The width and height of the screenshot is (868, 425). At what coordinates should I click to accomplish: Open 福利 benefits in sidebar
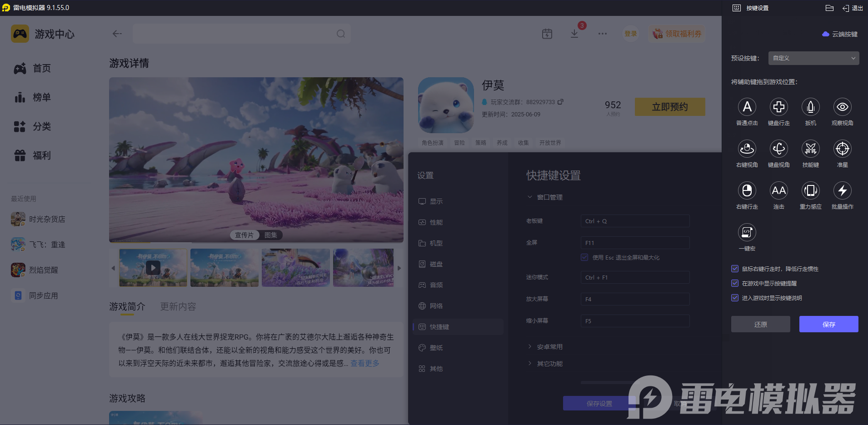tap(33, 155)
